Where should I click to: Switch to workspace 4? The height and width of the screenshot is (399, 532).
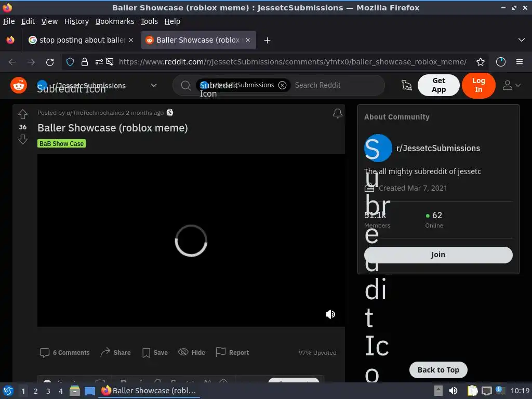[x=60, y=391]
